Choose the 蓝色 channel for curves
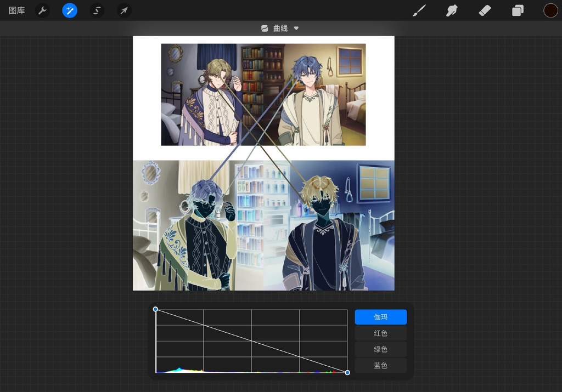Screen dimensions: 562x392 click(x=380, y=365)
